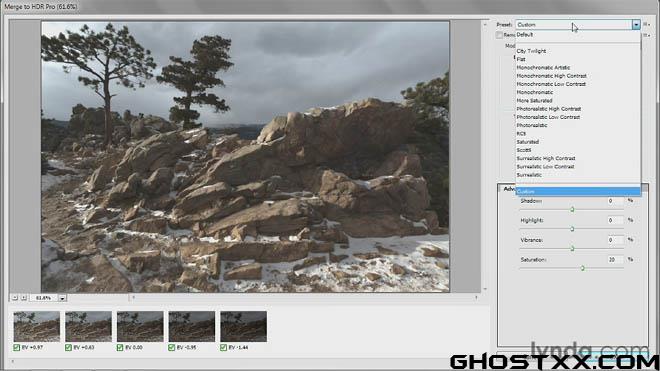Select the EV +0.63 source thumbnail

pyautogui.click(x=88, y=326)
